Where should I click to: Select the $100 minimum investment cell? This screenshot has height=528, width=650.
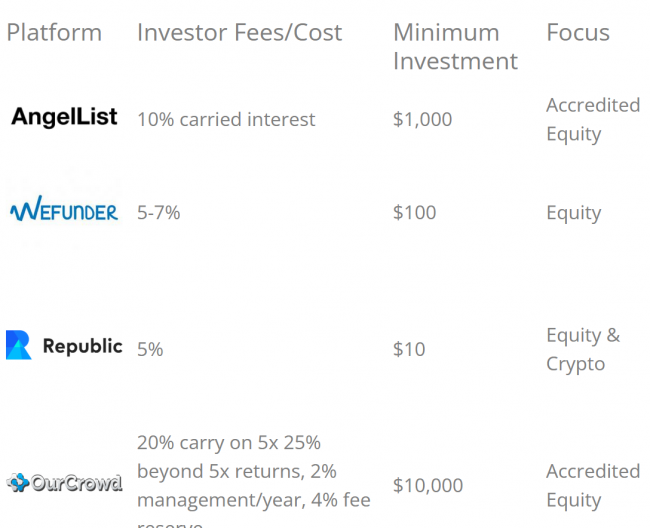pyautogui.click(x=415, y=213)
